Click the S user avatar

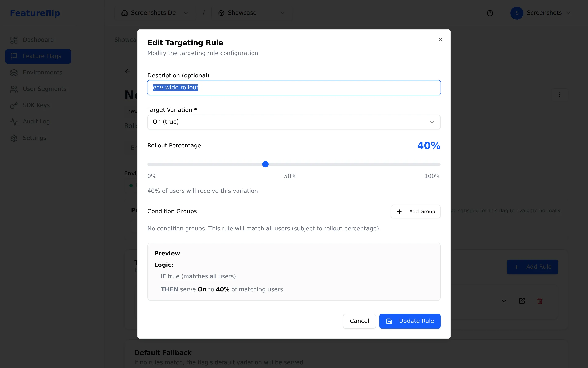[517, 13]
